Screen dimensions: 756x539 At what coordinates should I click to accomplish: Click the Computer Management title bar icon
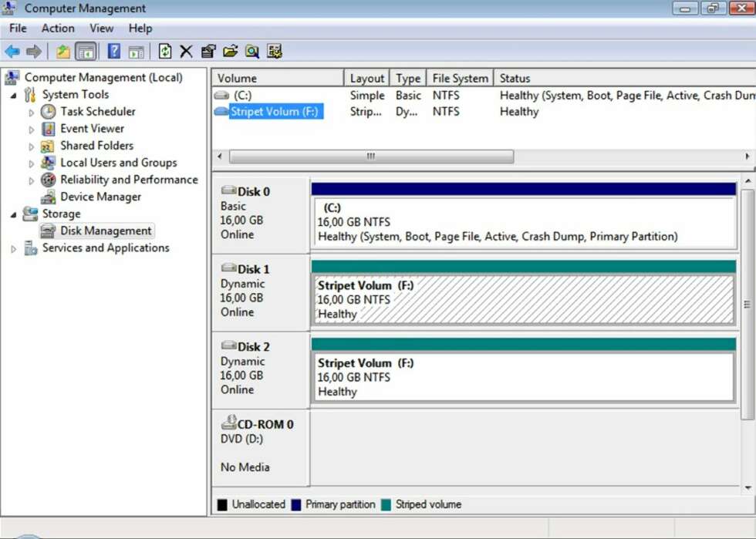coord(8,8)
